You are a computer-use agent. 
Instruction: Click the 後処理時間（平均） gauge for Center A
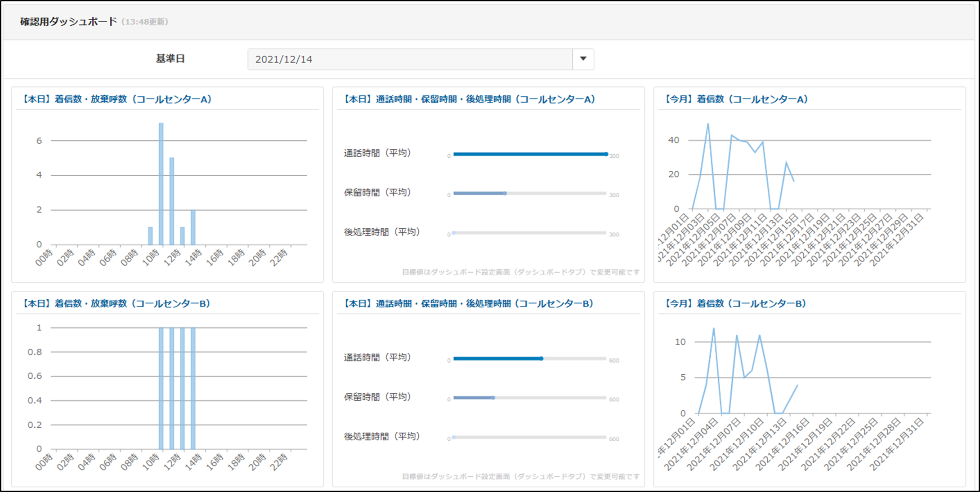(530, 233)
